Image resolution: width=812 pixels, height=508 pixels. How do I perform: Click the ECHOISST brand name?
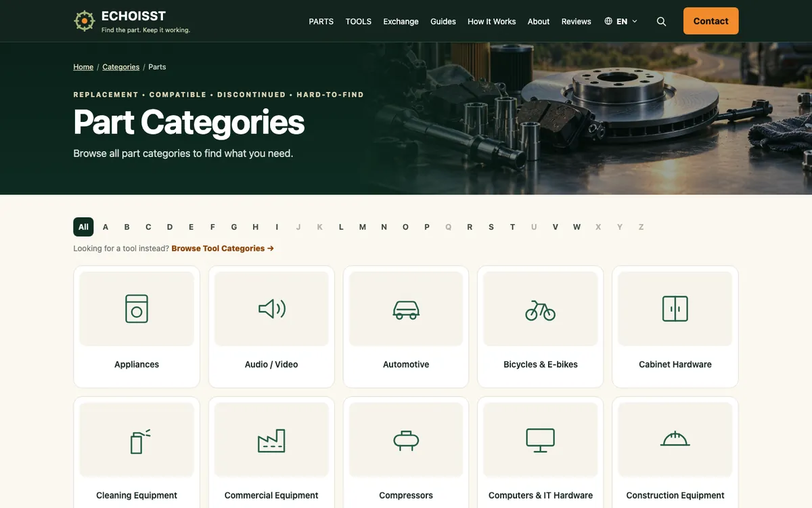point(133,16)
